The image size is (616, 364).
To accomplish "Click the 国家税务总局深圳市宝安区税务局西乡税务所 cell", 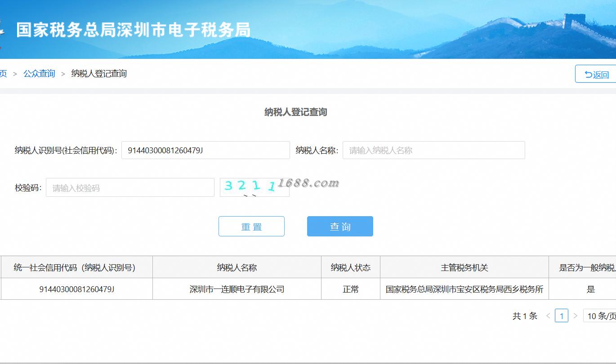I will 464,289.
